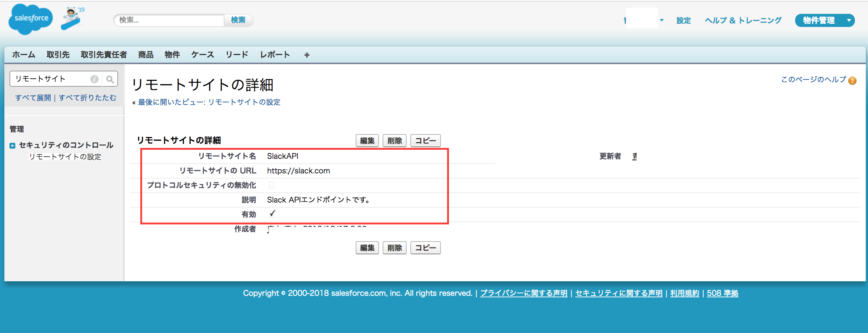The image size is (868, 333).
Task: Open このページのヘルプ link
Action: tap(813, 79)
